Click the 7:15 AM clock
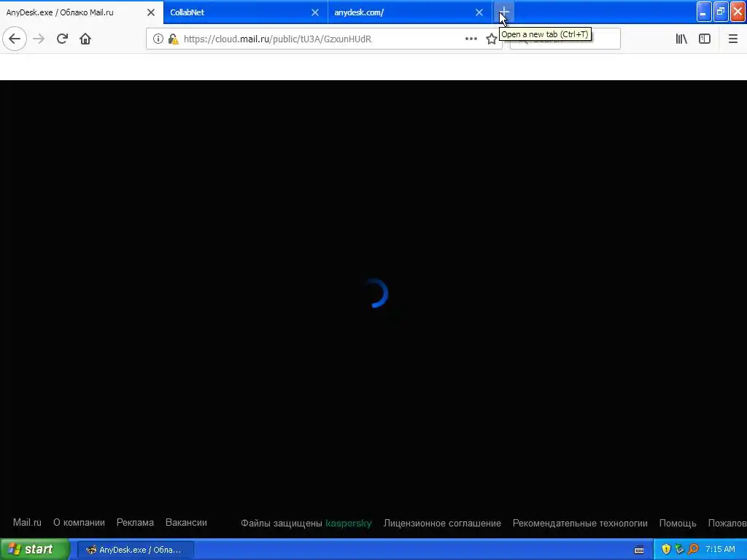Viewport: 747px width, 560px height. coord(720,549)
